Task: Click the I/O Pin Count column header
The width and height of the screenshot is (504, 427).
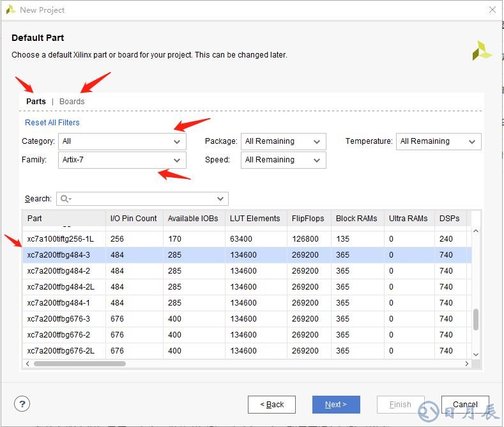Action: coord(134,219)
